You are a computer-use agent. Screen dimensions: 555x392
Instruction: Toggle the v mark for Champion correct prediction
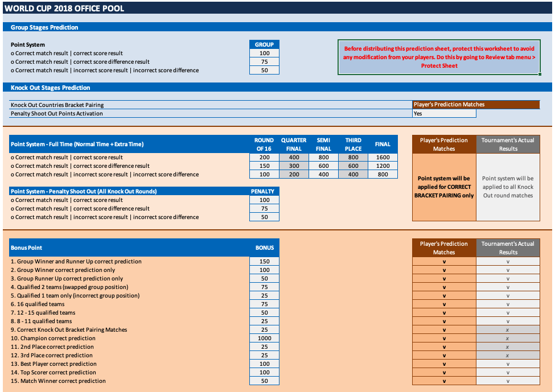(445, 338)
